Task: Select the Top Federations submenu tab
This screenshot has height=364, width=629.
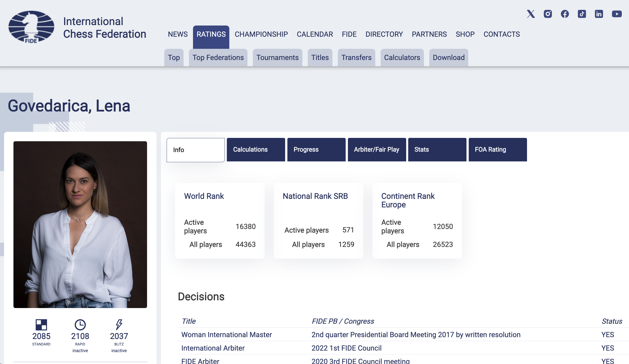Action: click(x=218, y=58)
